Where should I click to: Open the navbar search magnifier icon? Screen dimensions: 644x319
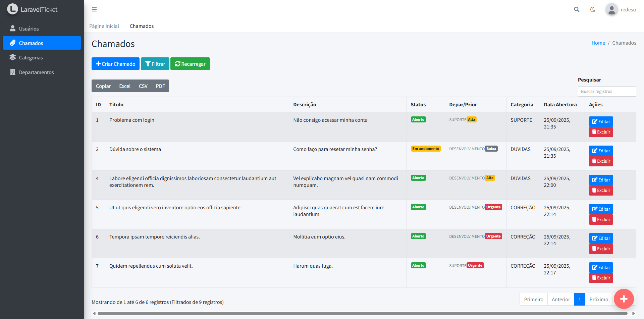pyautogui.click(x=577, y=9)
